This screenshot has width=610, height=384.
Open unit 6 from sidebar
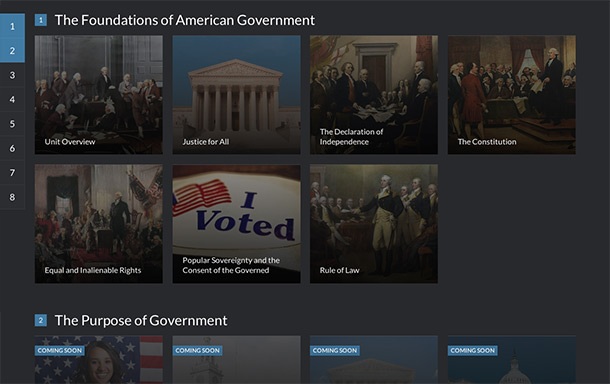point(12,148)
